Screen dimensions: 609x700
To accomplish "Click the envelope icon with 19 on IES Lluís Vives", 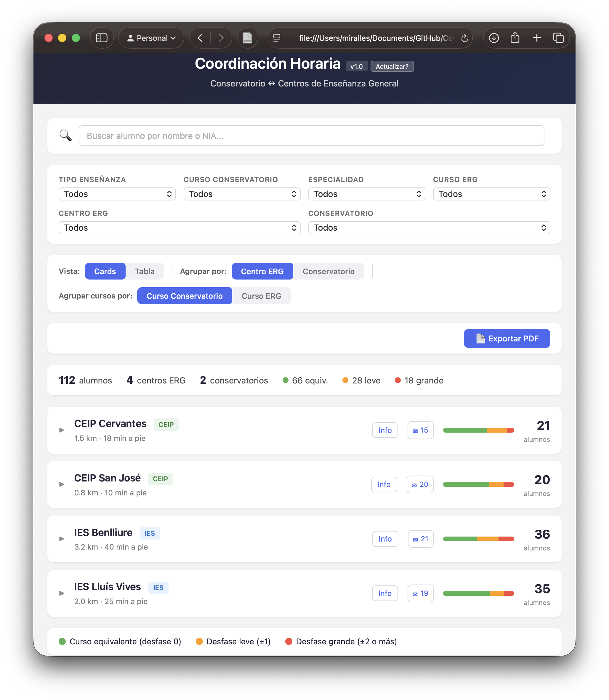I will 420,593.
